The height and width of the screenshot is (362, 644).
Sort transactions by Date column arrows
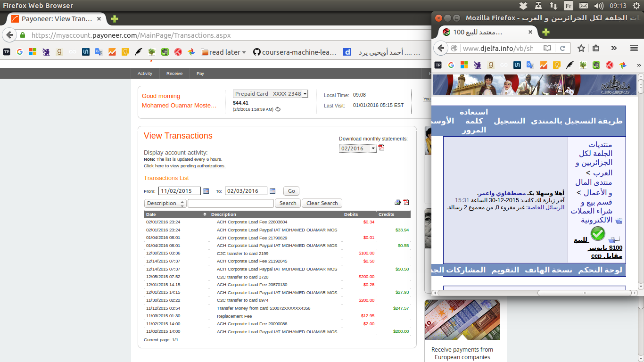click(x=205, y=214)
